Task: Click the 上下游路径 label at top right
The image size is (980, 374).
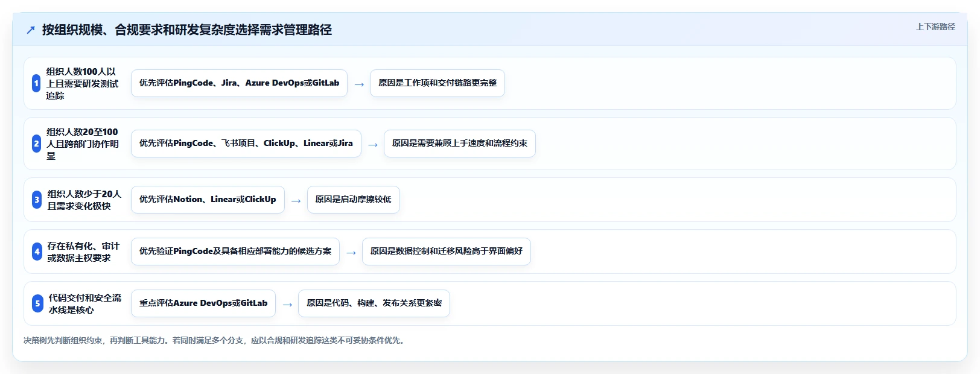Action: point(935,27)
